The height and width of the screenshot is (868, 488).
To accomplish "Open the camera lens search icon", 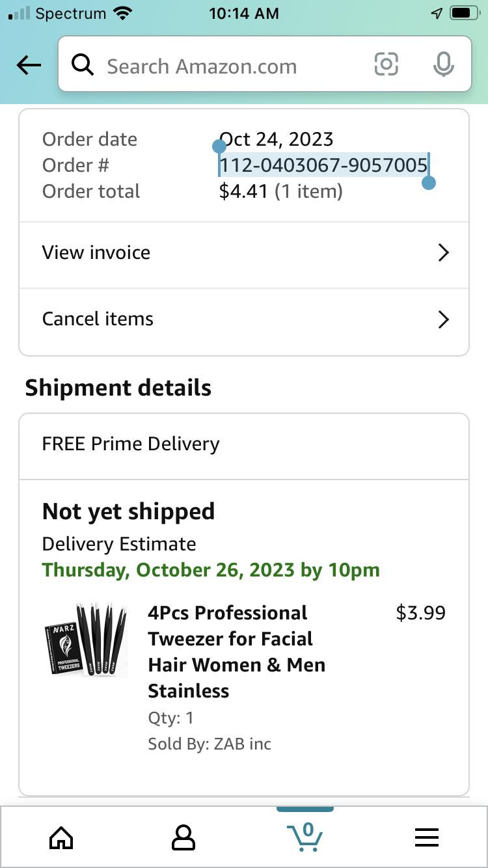I will coord(386,64).
